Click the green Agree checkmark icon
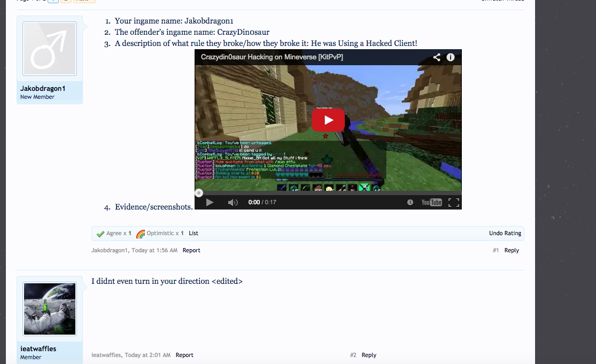596x364 pixels. [x=100, y=234]
